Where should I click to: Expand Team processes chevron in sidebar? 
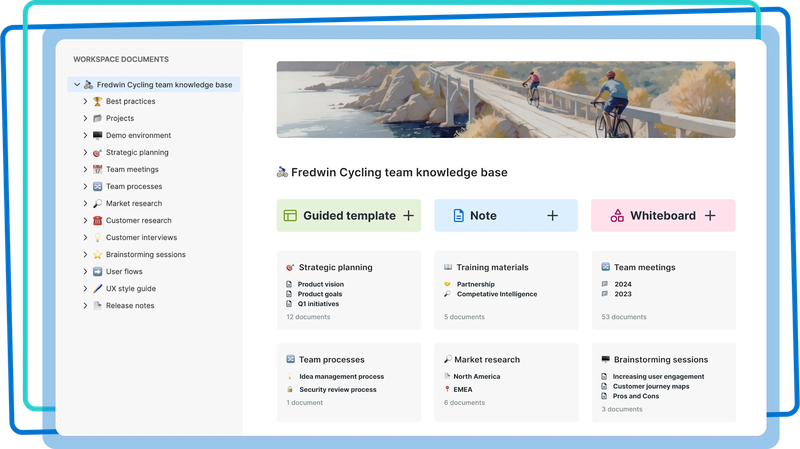coord(85,186)
